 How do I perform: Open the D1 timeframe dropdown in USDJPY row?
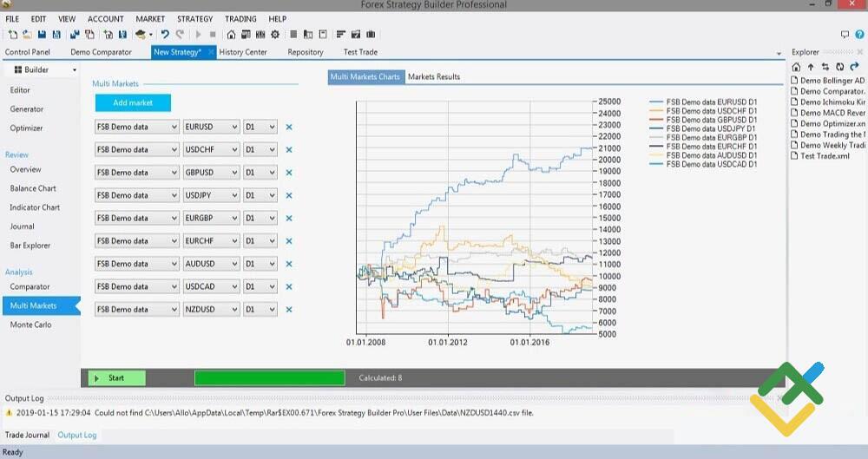(x=260, y=195)
